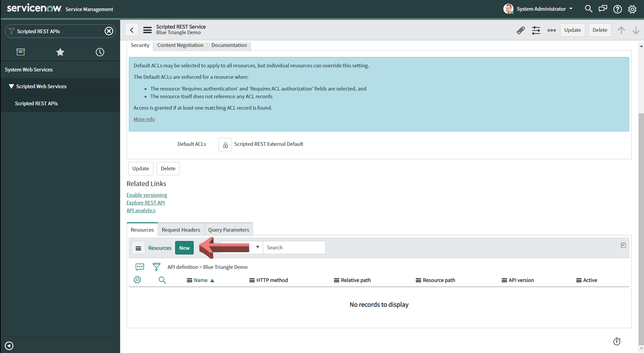The image size is (644, 353).
Task: Open attachments paperclip icon
Action: 521,30
